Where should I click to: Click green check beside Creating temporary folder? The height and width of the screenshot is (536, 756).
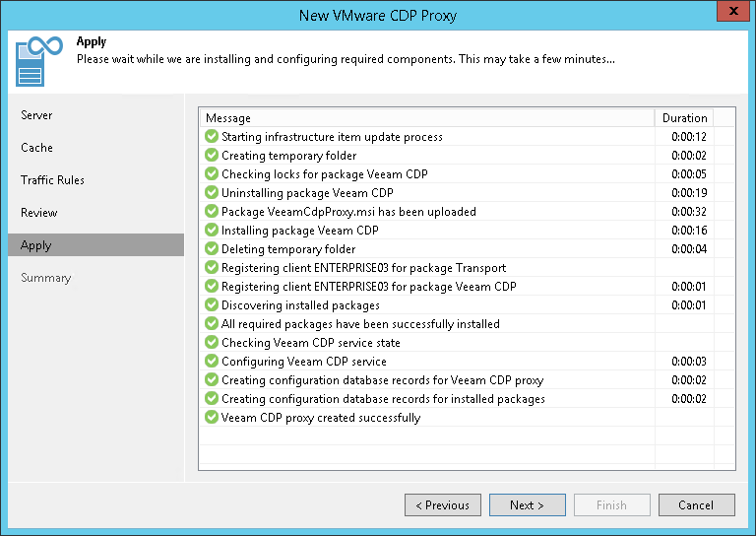(x=212, y=155)
